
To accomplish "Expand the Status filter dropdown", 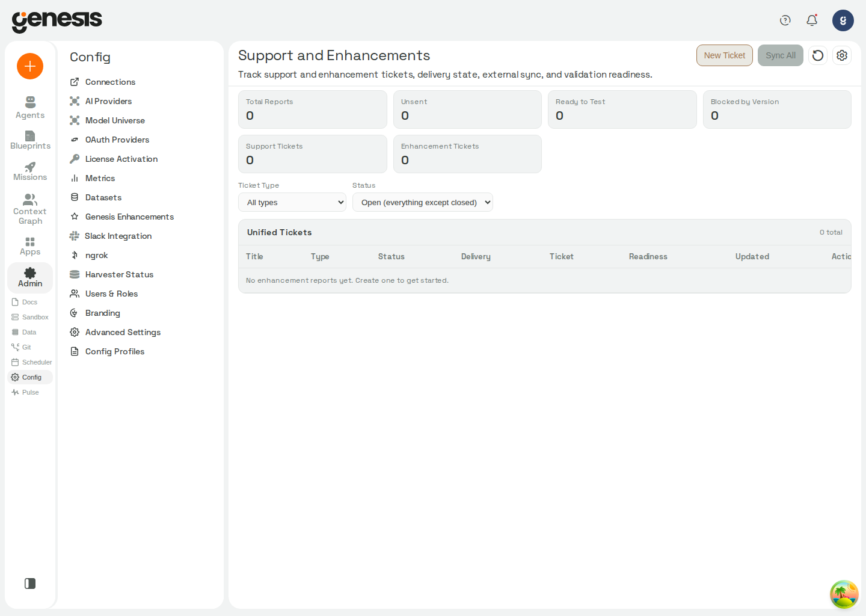I will tap(423, 202).
